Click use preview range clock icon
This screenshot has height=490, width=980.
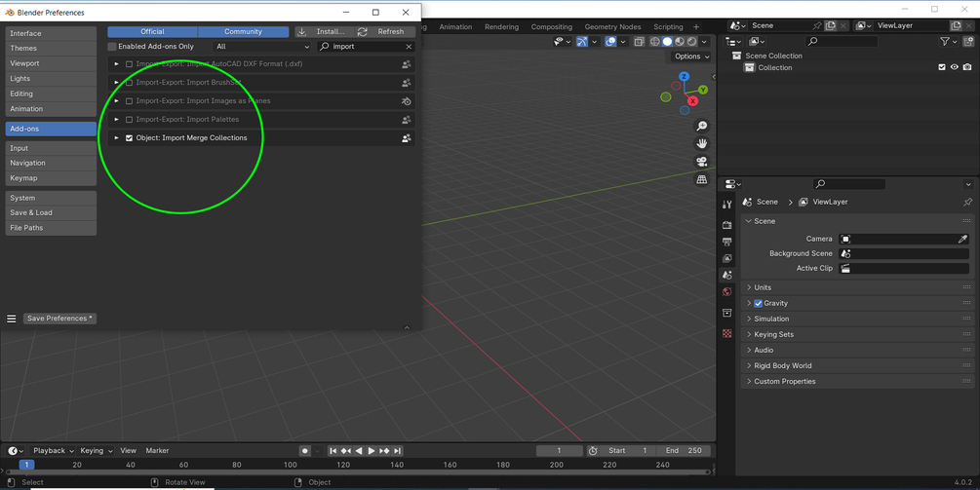tap(593, 451)
